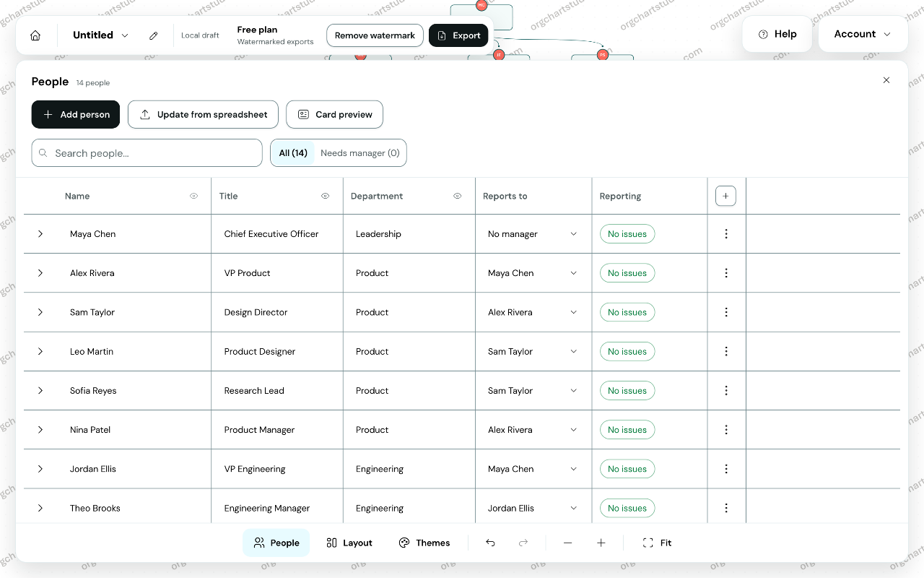Open more options for Maya Chen
This screenshot has width=924, height=578.
point(726,234)
